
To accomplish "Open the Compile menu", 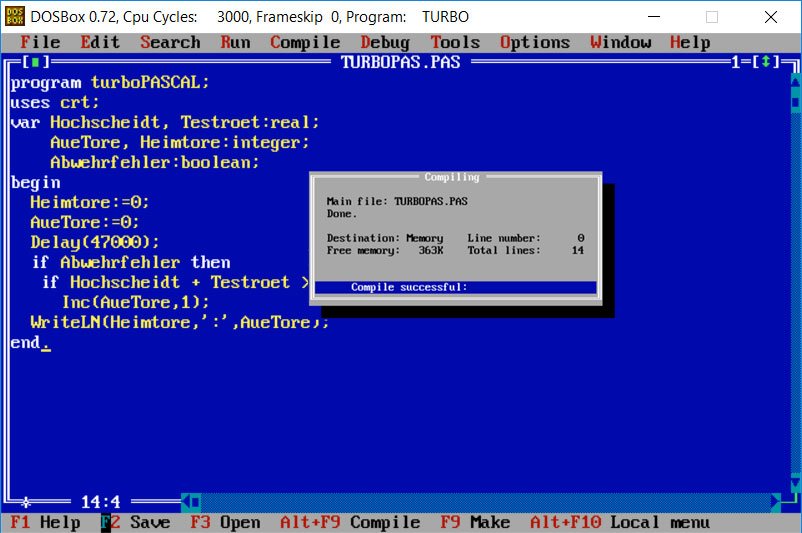I will 305,42.
